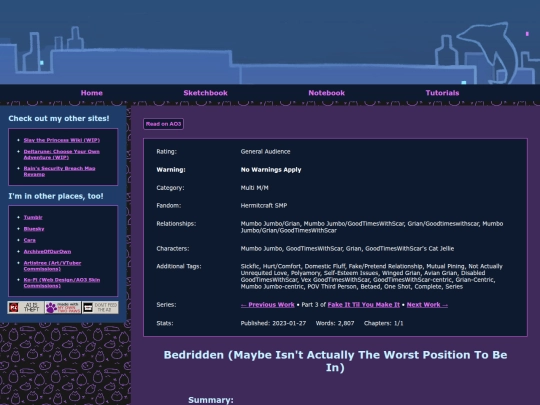Open the Tutorials section
540x405 pixels.
pos(442,93)
